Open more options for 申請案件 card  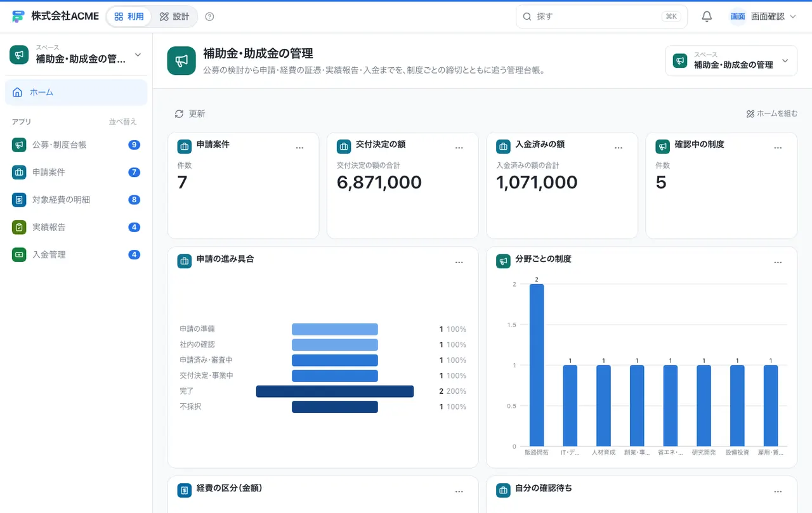pyautogui.click(x=300, y=148)
